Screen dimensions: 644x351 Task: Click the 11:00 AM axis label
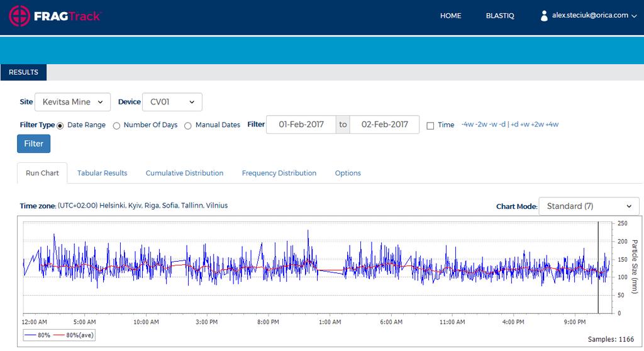[x=452, y=322]
